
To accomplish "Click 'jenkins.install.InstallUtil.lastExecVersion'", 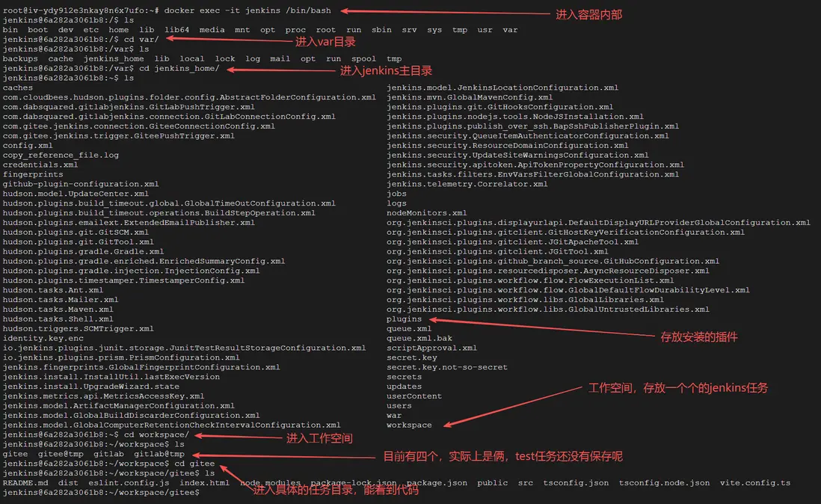I will [x=111, y=377].
